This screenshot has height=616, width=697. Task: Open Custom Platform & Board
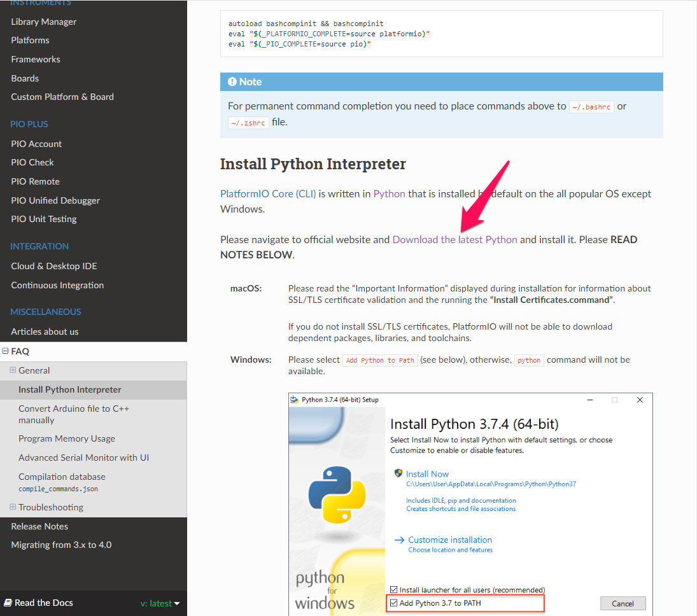coord(62,97)
